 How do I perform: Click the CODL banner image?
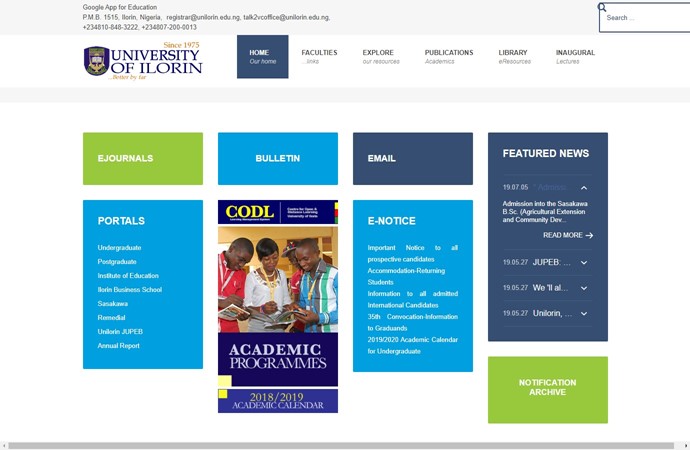278,212
